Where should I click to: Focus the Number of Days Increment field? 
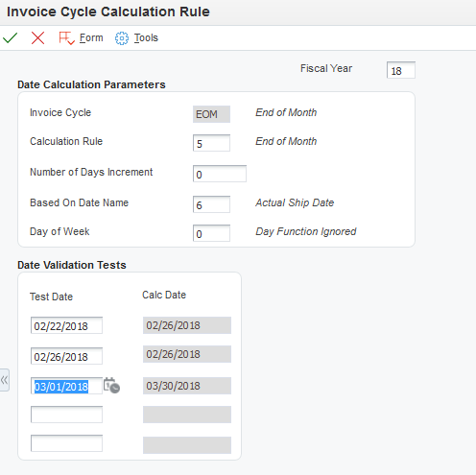pos(220,174)
